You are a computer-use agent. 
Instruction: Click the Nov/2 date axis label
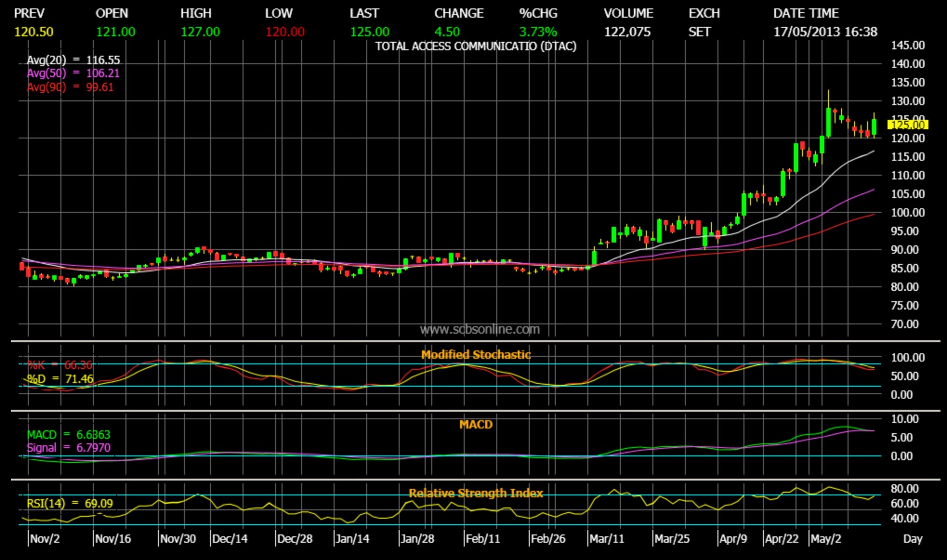click(45, 539)
